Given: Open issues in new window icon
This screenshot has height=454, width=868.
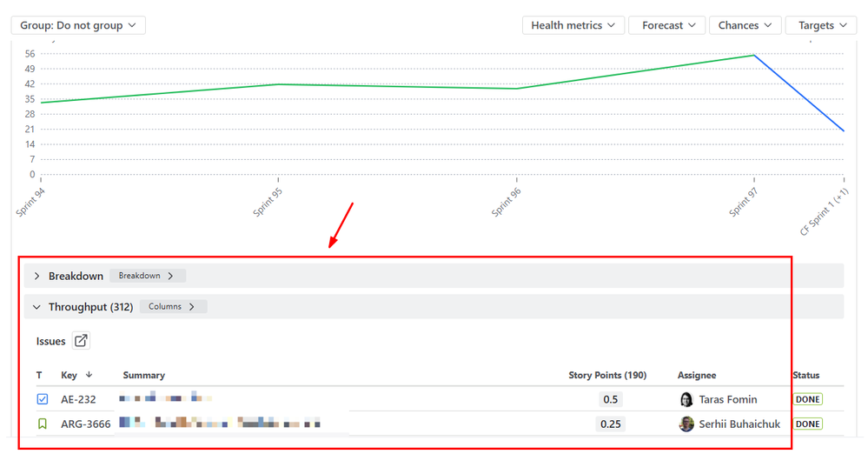Looking at the screenshot, I should tap(81, 341).
